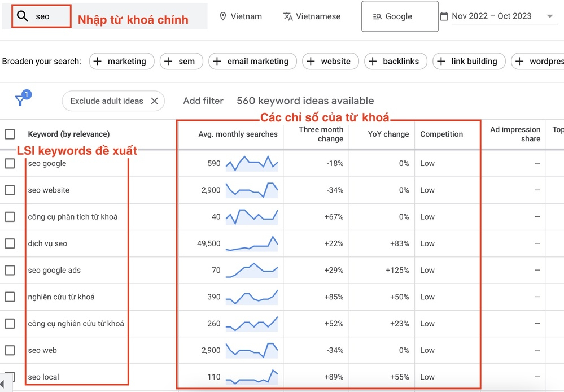Image resolution: width=564 pixels, height=392 pixels.
Task: Click keyword text seo local
Action: click(43, 377)
